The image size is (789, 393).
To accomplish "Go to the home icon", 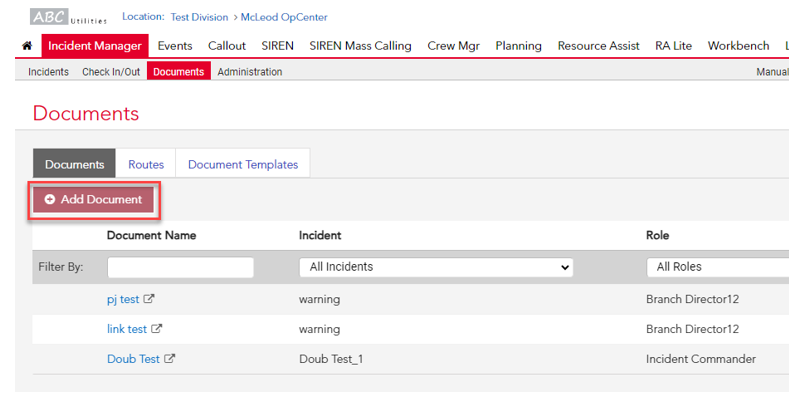I will point(27,46).
